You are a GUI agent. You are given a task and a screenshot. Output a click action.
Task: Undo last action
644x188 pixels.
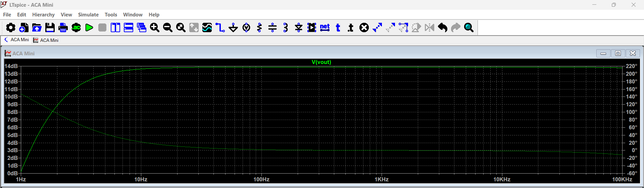pyautogui.click(x=443, y=27)
